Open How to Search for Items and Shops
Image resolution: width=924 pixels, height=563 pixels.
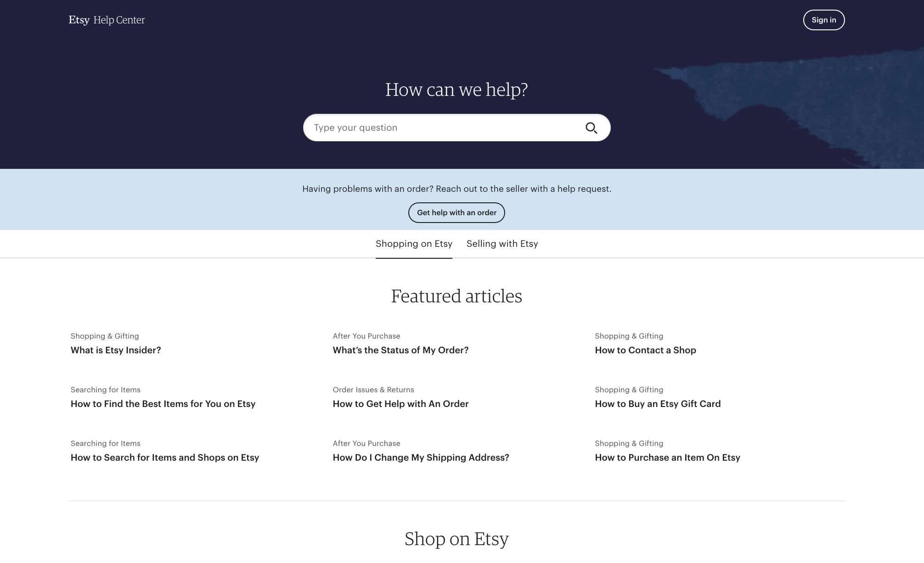click(165, 457)
